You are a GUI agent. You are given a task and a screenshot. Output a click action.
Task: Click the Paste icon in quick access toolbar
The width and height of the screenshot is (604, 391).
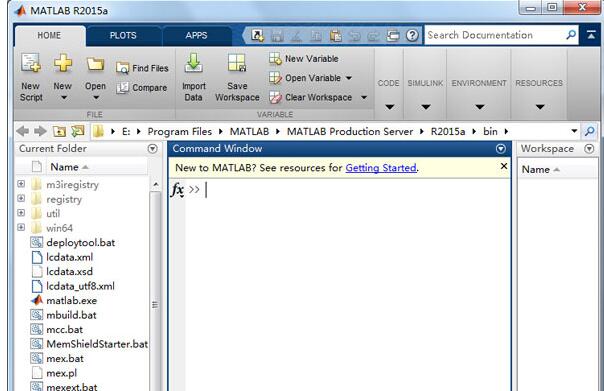pos(336,36)
